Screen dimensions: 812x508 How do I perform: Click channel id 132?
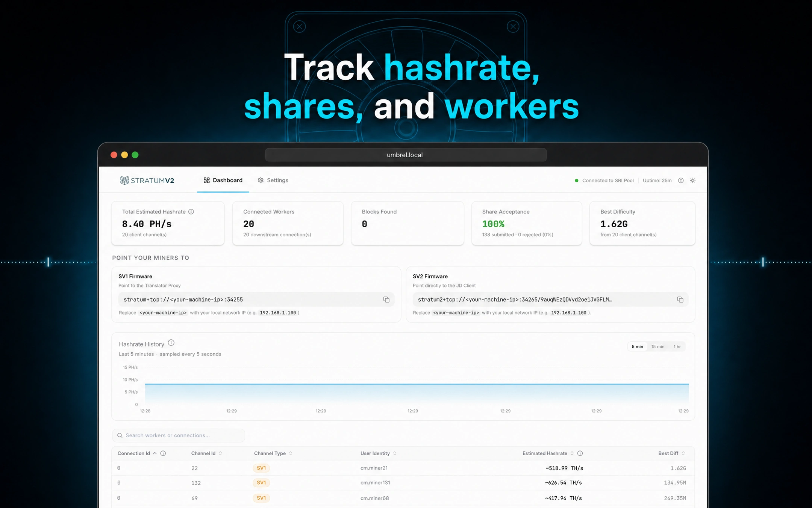[x=196, y=483]
